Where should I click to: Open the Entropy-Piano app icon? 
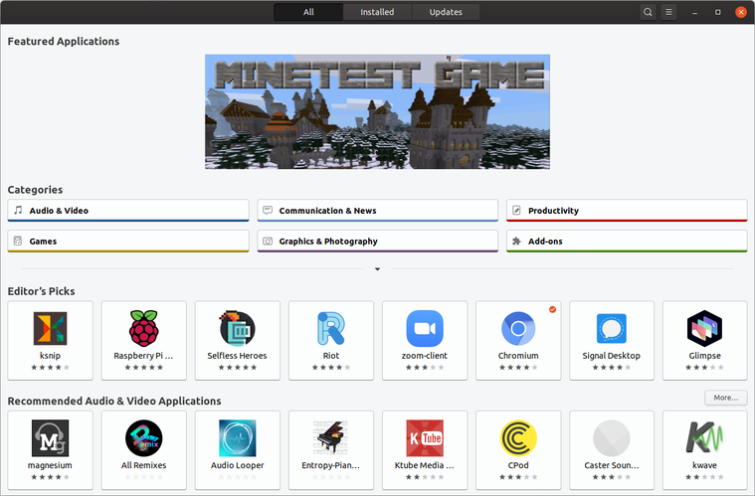[331, 438]
